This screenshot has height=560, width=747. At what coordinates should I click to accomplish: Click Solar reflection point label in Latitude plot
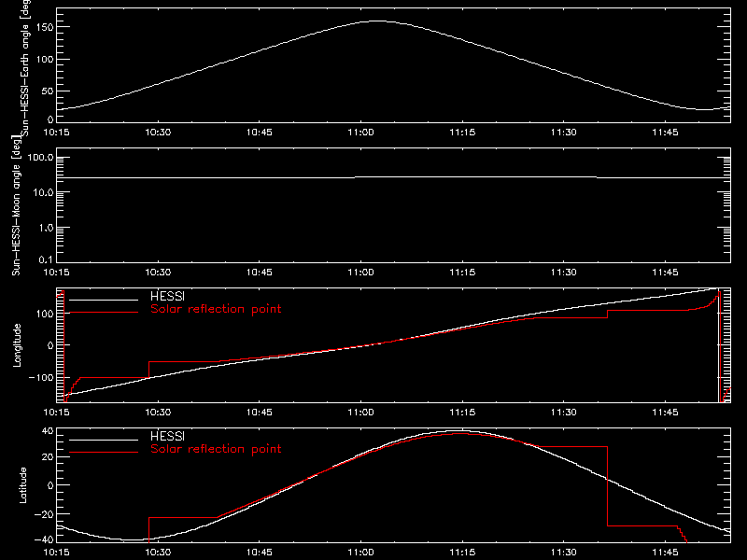[x=216, y=449]
